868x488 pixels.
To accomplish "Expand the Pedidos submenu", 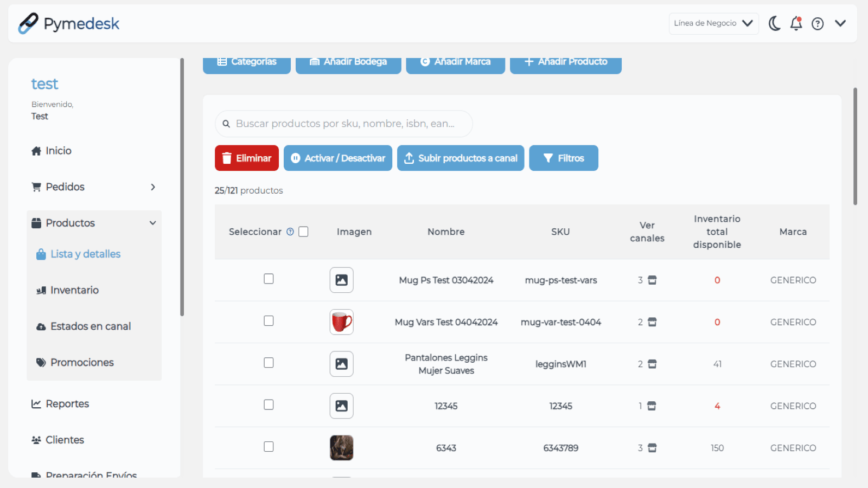I will tap(154, 187).
